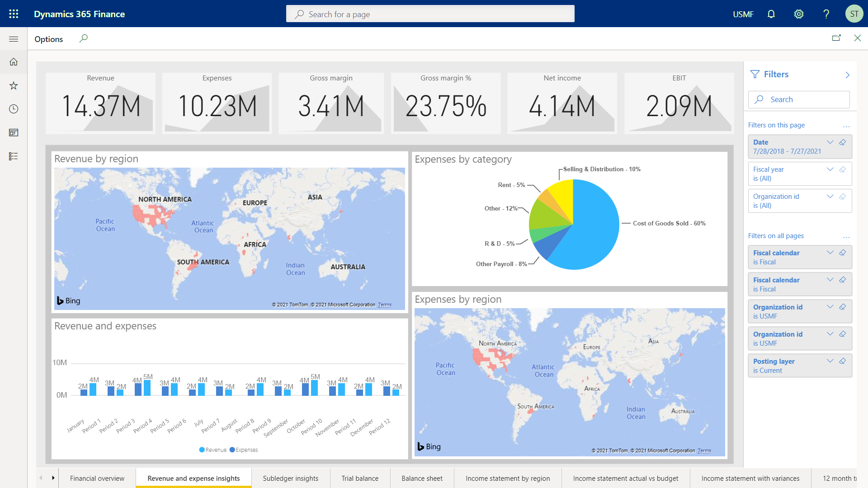Open the Balance sheet tab

422,478
